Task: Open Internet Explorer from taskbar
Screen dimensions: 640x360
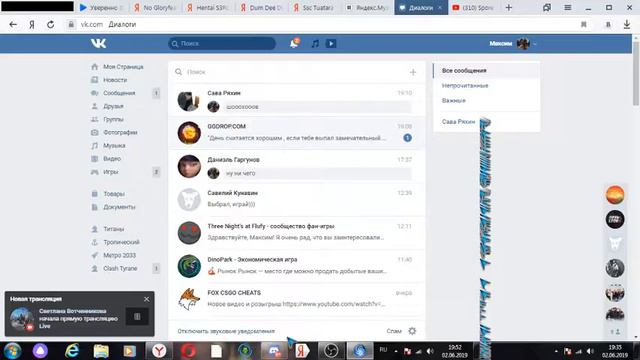Action: pyautogui.click(x=72, y=351)
